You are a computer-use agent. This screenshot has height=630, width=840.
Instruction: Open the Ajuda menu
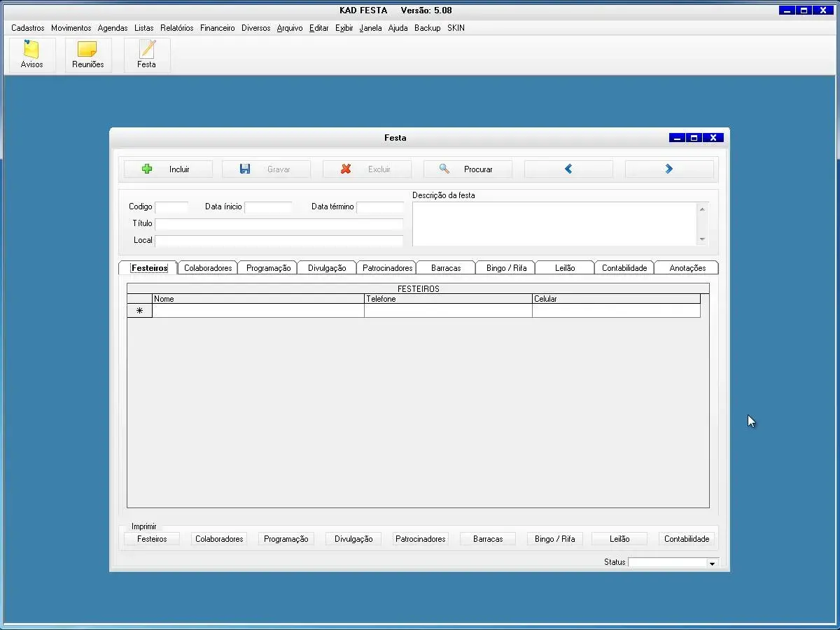(x=398, y=28)
